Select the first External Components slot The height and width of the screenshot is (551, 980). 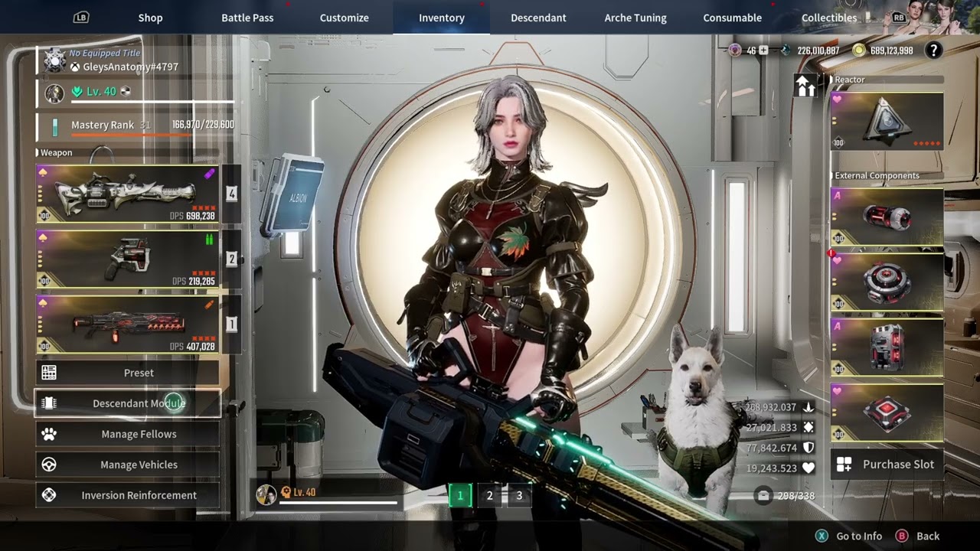(x=887, y=217)
